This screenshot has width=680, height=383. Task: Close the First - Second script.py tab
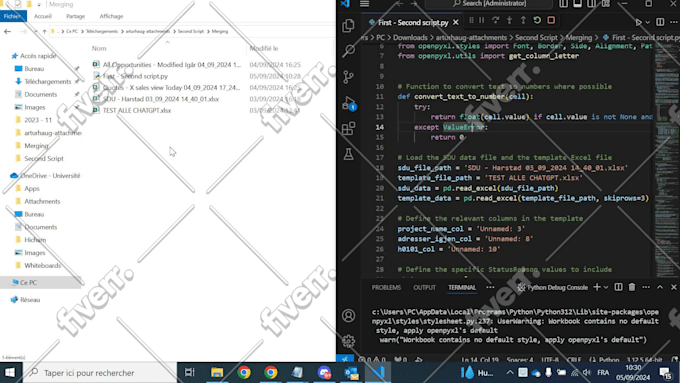tap(456, 23)
